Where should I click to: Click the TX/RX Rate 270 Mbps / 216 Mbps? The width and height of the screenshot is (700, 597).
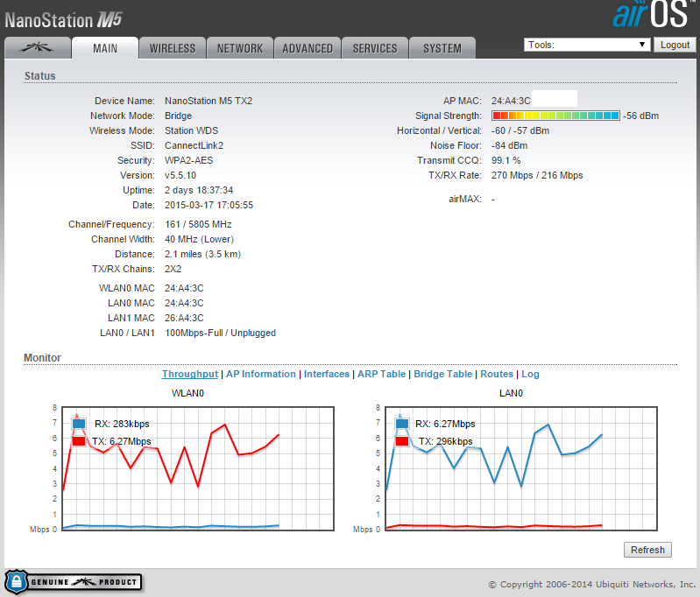tap(537, 175)
